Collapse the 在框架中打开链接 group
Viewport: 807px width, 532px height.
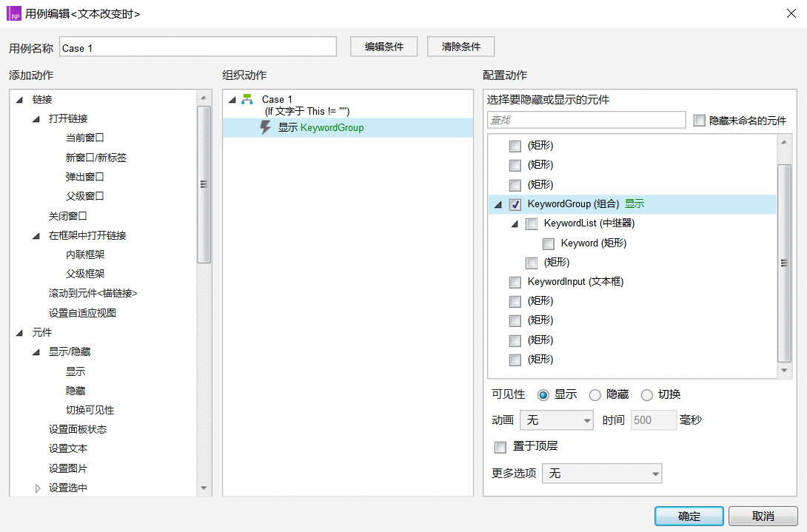pyautogui.click(x=36, y=236)
